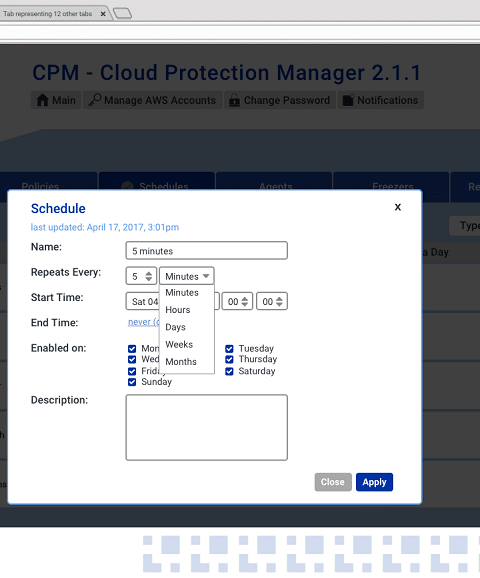Choose Hours in the dropdown list
The width and height of the screenshot is (480, 578).
(x=178, y=310)
